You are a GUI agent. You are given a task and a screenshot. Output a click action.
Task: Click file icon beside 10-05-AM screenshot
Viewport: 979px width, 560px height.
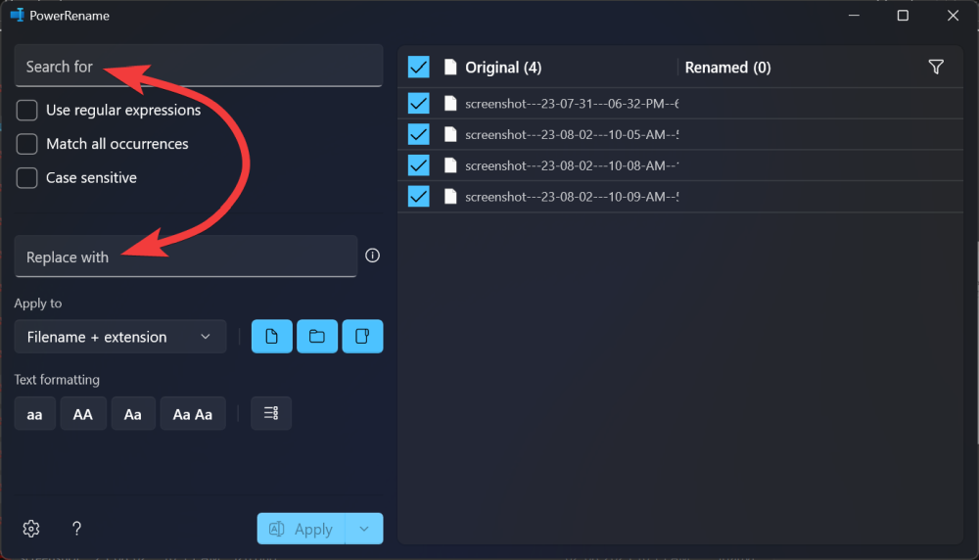pyautogui.click(x=450, y=134)
